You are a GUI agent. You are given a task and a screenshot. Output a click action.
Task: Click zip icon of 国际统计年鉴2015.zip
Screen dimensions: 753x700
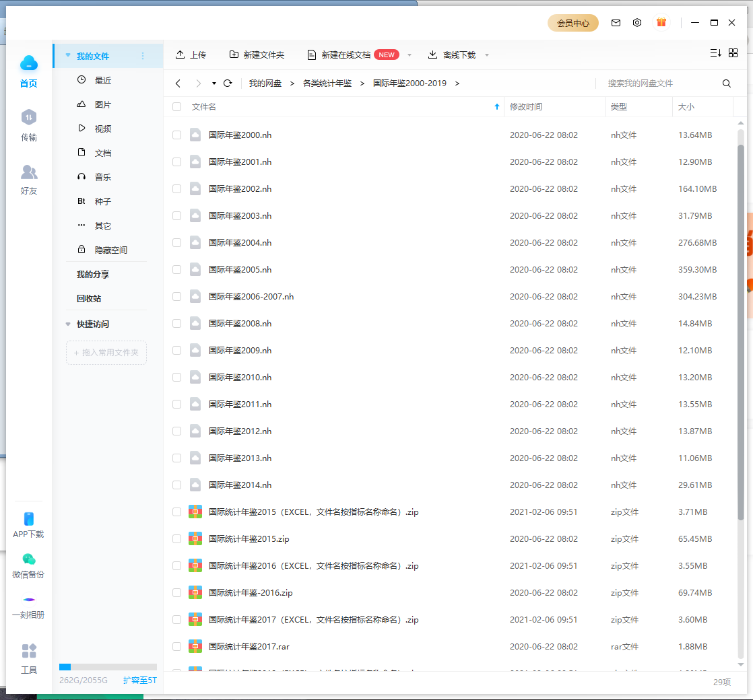[x=195, y=538]
